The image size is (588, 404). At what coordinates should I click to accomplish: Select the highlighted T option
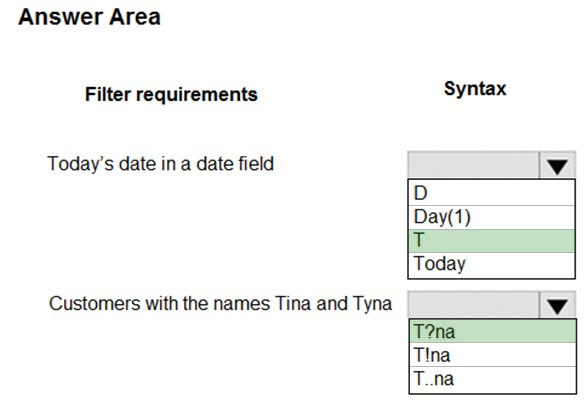pyautogui.click(x=492, y=240)
